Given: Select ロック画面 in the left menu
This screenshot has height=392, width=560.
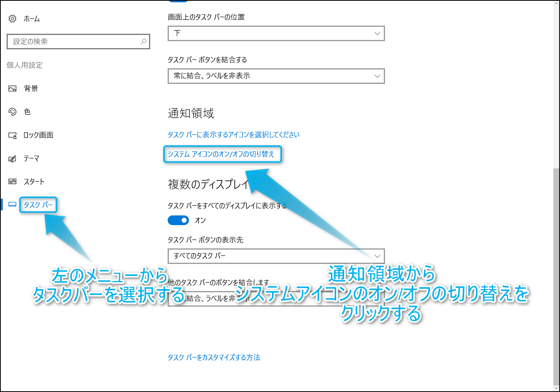Looking at the screenshot, I should [38, 135].
